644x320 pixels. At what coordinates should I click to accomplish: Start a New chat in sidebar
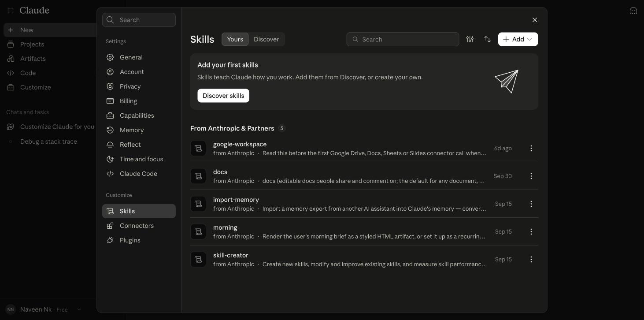pos(50,30)
